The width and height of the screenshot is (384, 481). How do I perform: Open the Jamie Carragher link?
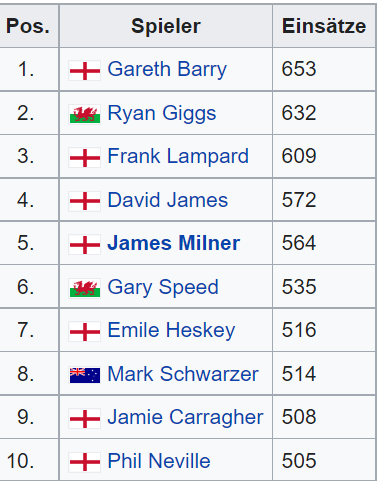[x=185, y=418]
